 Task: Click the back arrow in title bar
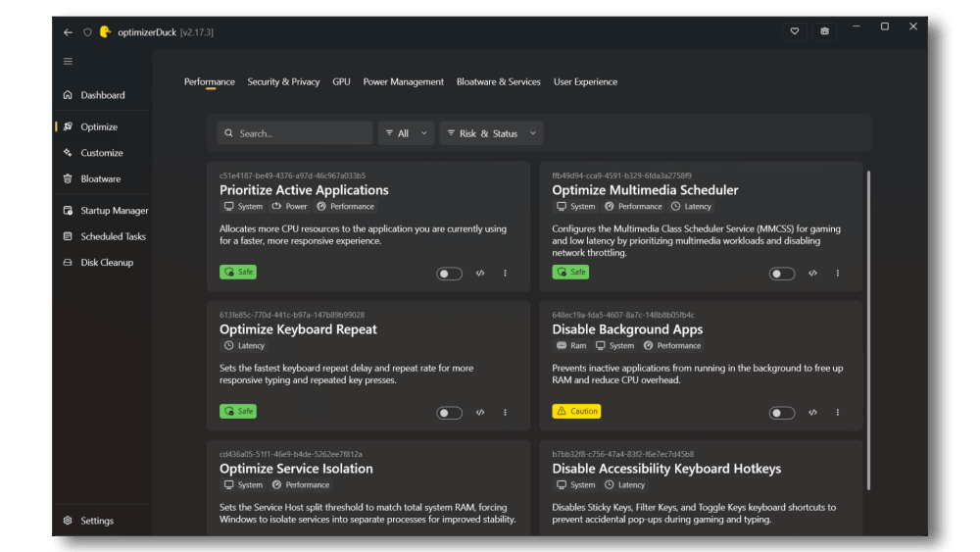pos(69,32)
